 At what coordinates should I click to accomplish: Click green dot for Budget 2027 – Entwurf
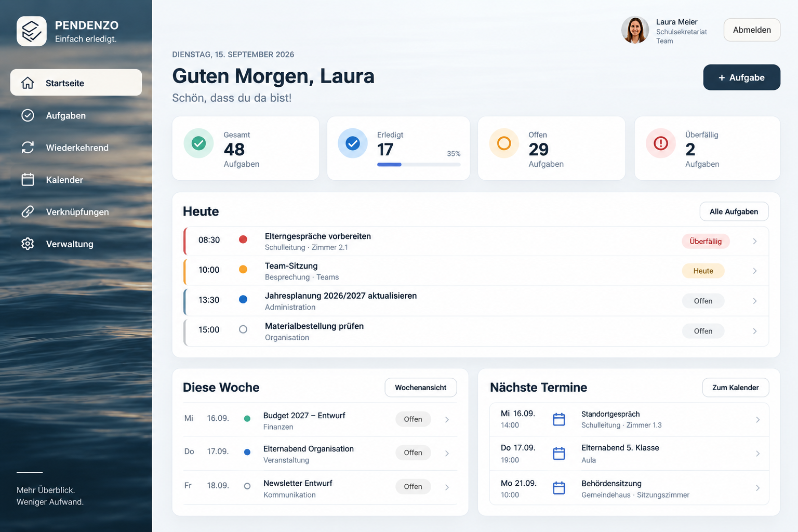(x=247, y=419)
